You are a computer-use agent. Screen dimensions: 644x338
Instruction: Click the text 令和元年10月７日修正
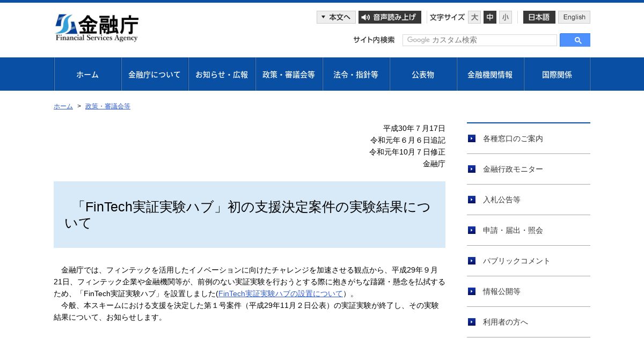coord(407,152)
